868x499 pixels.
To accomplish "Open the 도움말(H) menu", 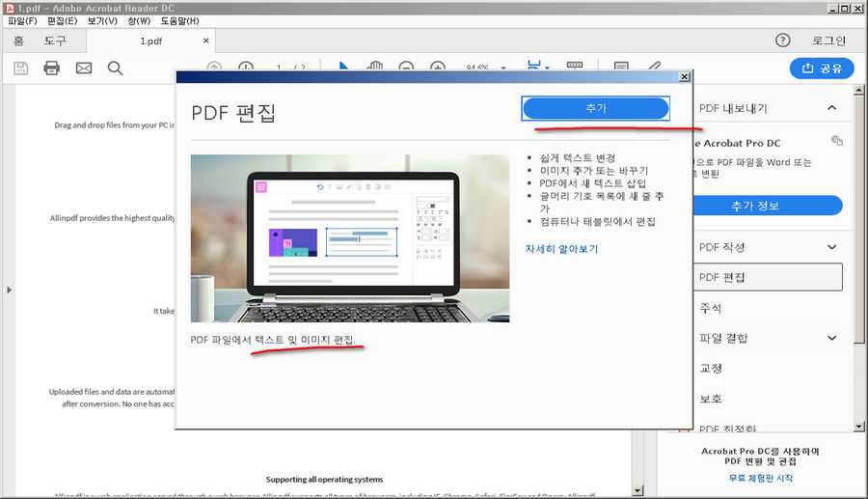I will 180,21.
